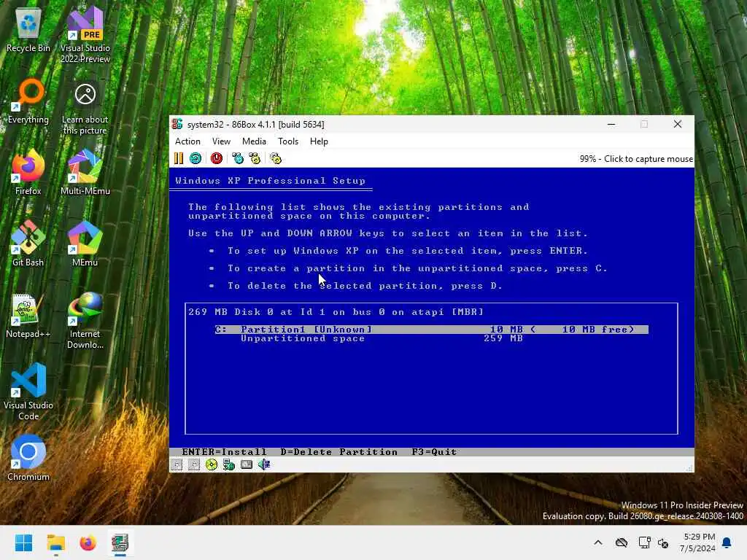Open the Help menu
The image size is (747, 560).
(319, 141)
